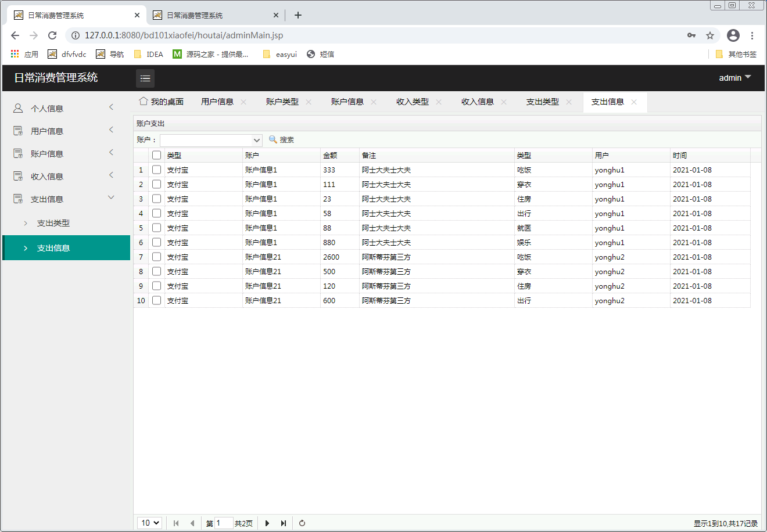
Task: Toggle the sidebar hamburger menu button
Action: (x=145, y=78)
